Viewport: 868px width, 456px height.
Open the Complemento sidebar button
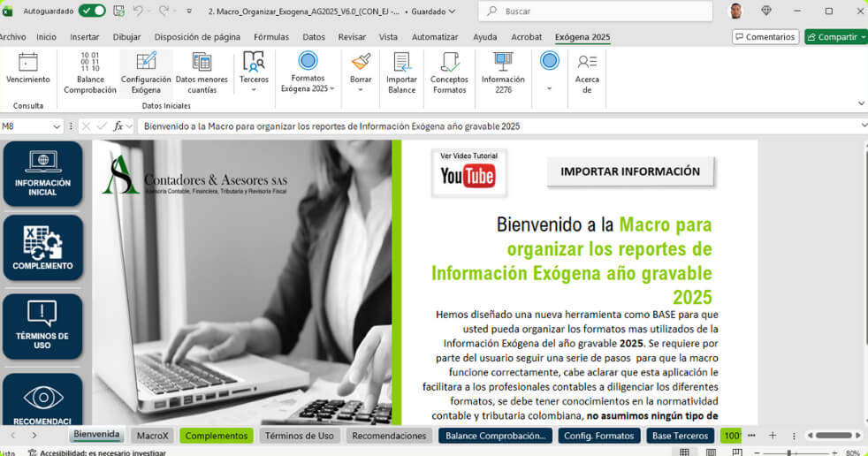coord(42,247)
